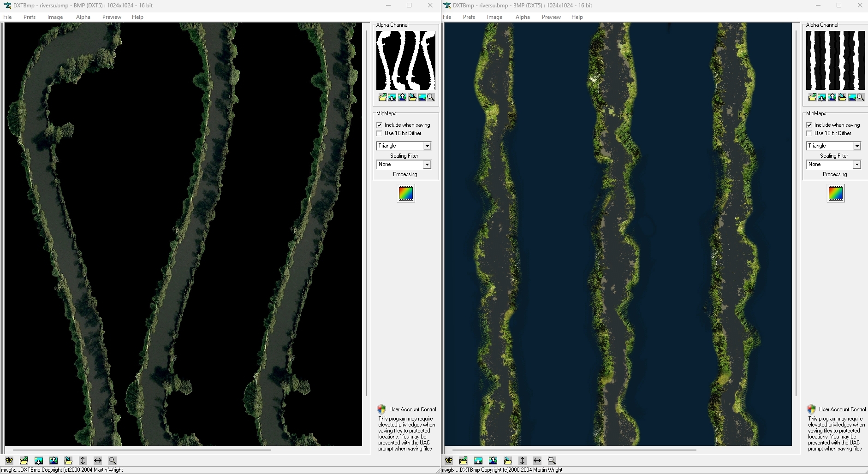Open the Preview menu in right window

coord(551,17)
